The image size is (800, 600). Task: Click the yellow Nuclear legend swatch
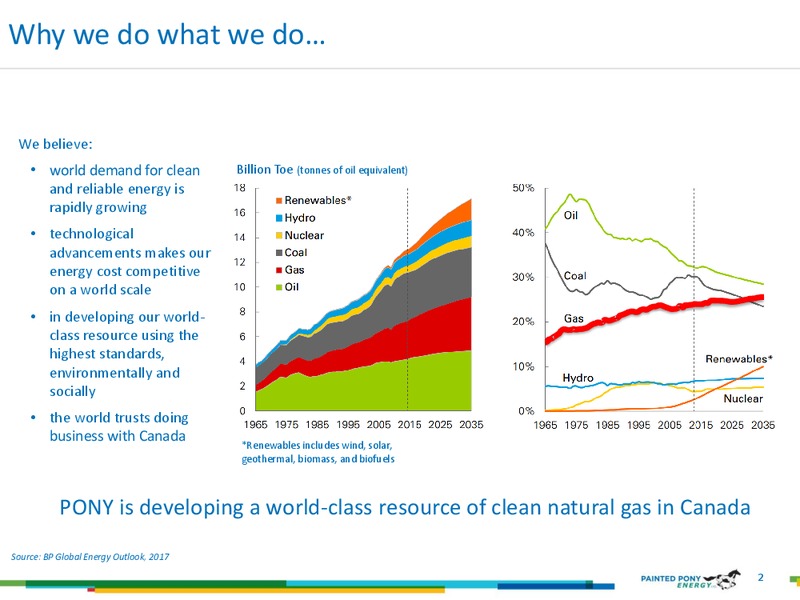pyautogui.click(x=279, y=235)
